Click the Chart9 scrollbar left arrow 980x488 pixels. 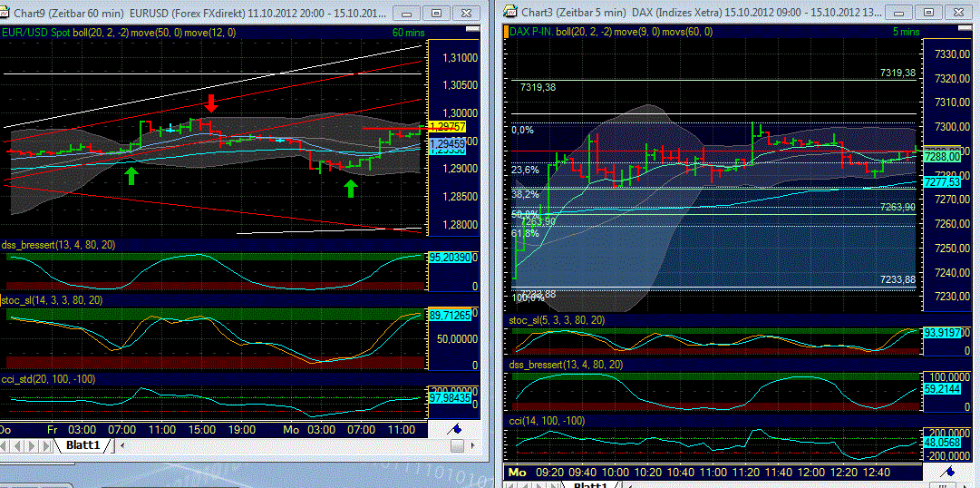(122, 445)
